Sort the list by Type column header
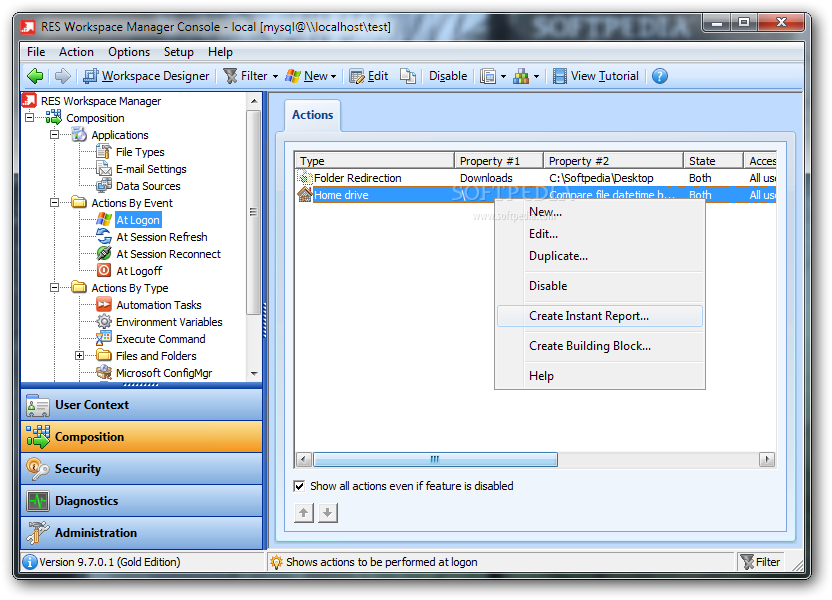Screen dimensions: 832x600 click(374, 160)
